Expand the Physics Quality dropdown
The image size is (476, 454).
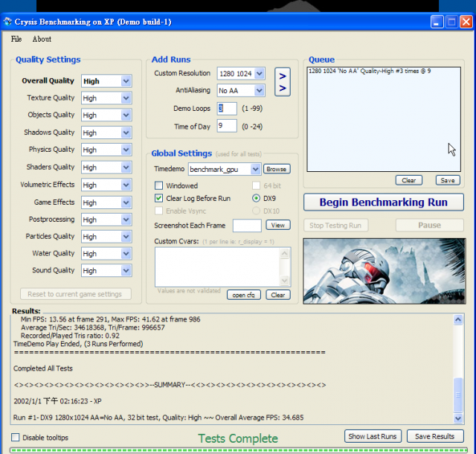point(126,150)
